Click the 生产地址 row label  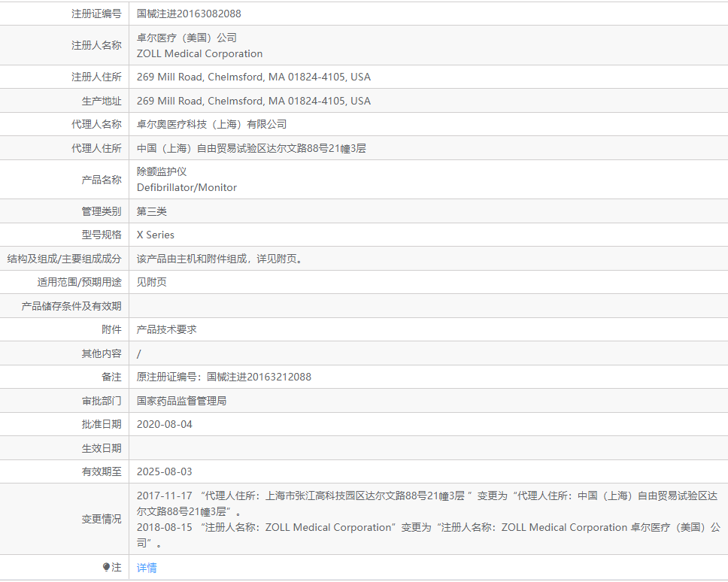[x=102, y=102]
